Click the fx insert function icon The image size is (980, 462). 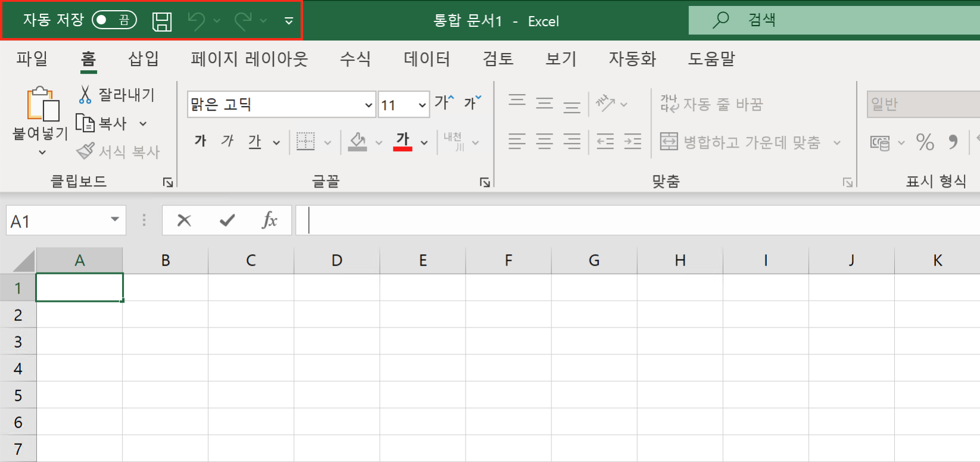coord(270,220)
